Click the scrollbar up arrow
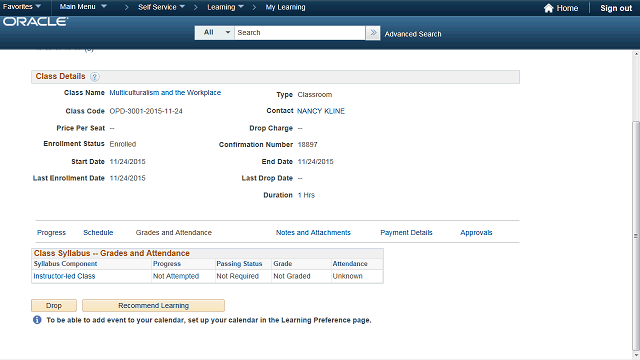The height and width of the screenshot is (360, 640). (636, 54)
